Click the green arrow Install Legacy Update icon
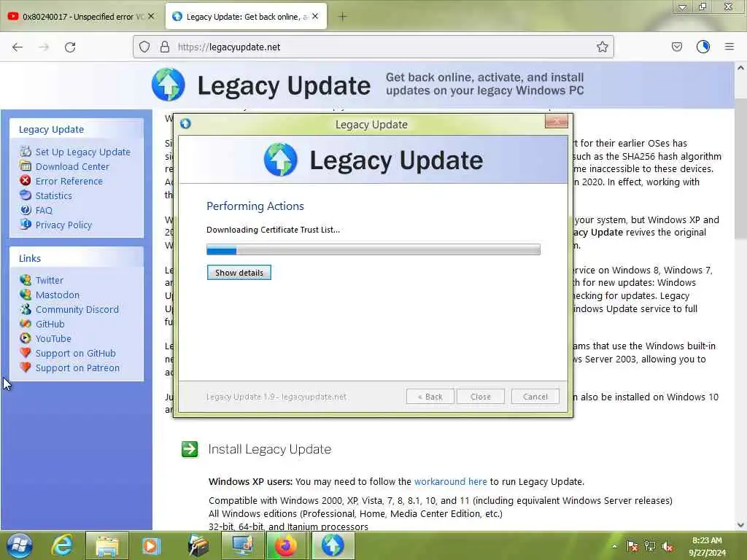This screenshot has height=560, width=747. 190,449
